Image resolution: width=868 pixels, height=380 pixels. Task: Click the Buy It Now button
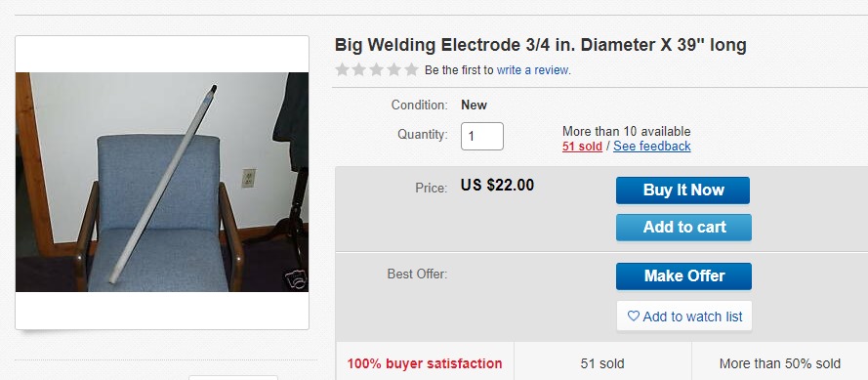[682, 190]
